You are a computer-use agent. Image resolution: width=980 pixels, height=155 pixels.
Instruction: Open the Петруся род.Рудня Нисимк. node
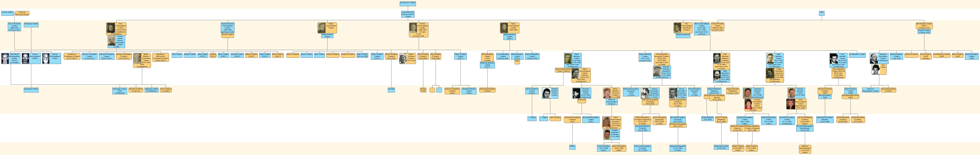pyautogui.click(x=22, y=13)
